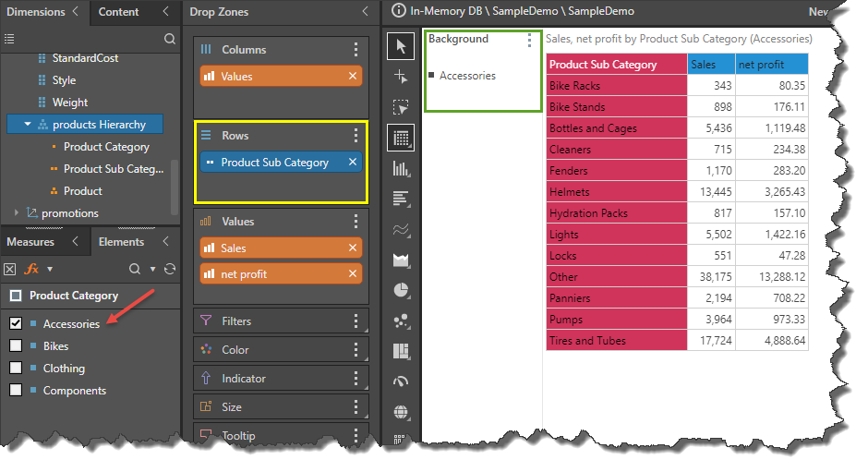Select the column chart visualization icon

click(x=401, y=168)
